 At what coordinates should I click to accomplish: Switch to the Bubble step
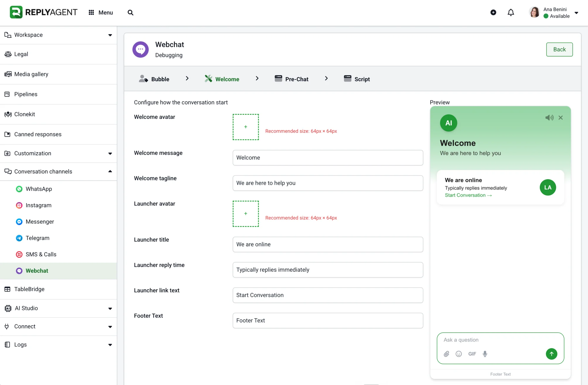(154, 79)
